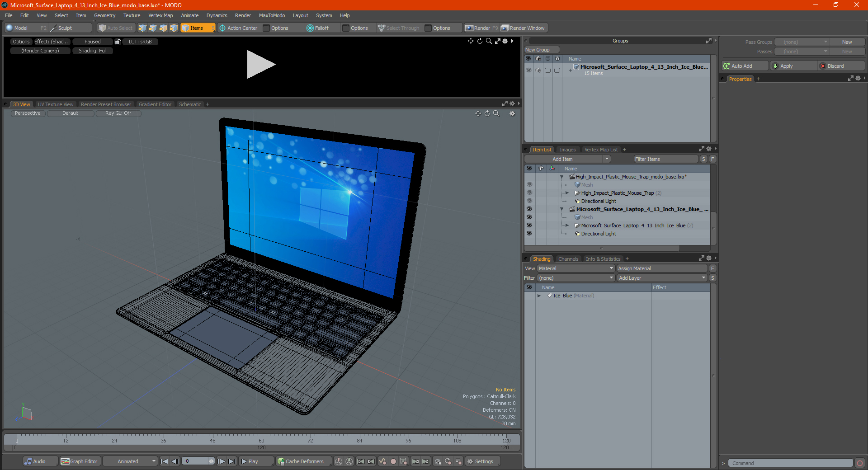Step to next frame
Viewport: 868px width, 470px height.
222,461
